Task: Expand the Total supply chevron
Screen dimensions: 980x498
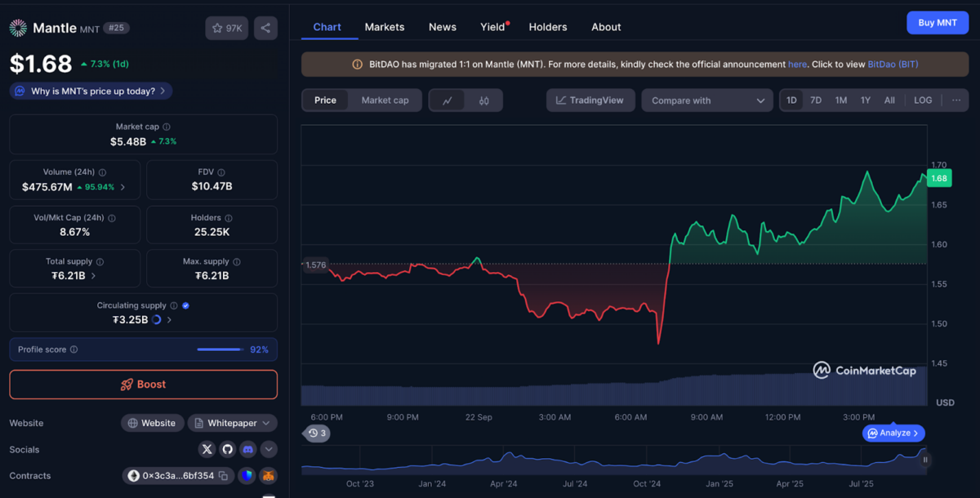Action: (x=93, y=276)
